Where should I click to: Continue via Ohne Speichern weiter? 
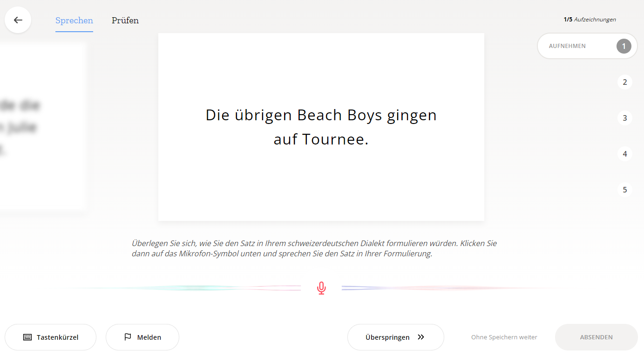(x=504, y=337)
